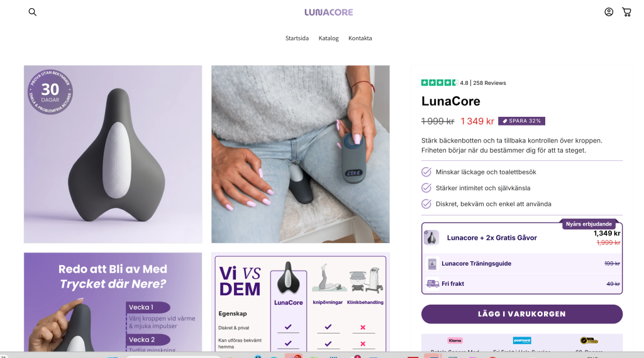Screen dimensions: 644x358
Task: Open the photo of device on jeans
Action: tap(301, 154)
